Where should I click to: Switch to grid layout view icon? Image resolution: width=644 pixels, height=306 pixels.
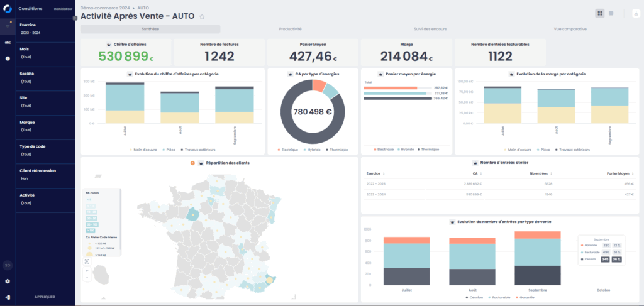(600, 13)
